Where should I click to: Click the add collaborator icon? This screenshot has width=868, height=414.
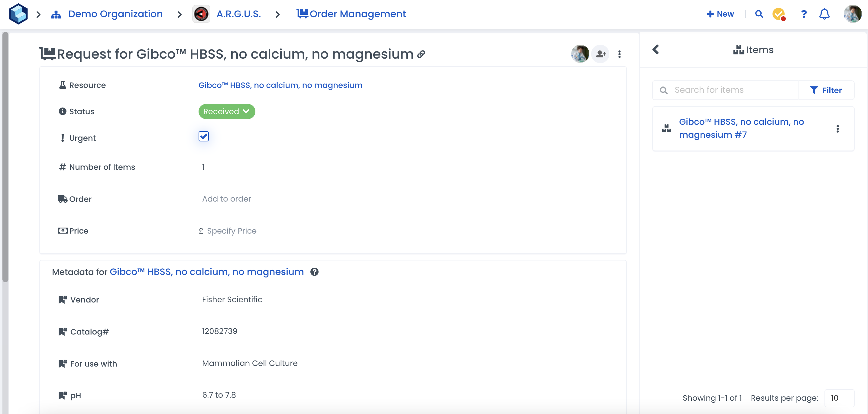[601, 54]
